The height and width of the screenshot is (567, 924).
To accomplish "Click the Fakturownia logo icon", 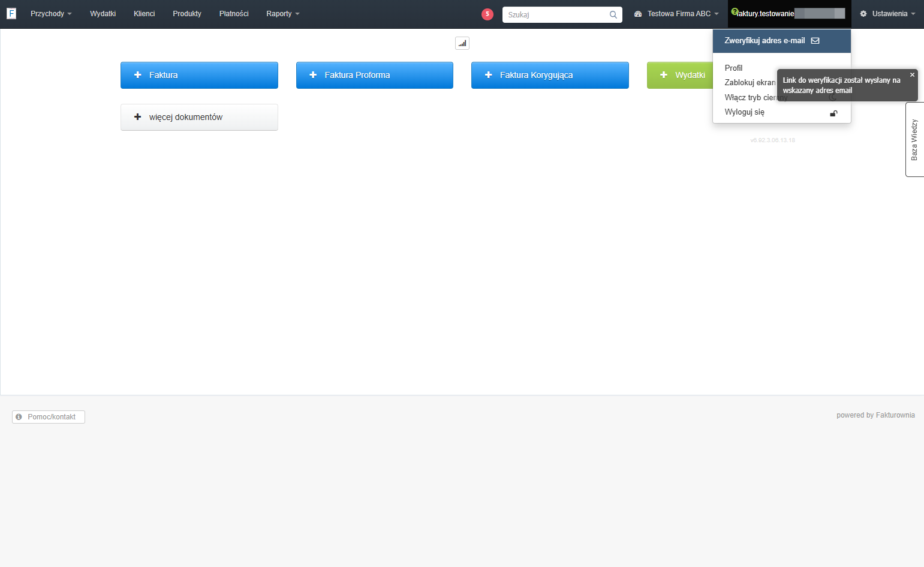I will [x=11, y=13].
